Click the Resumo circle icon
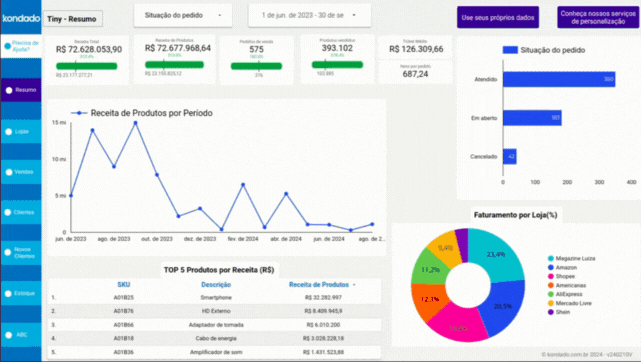This screenshot has height=362, width=641. click(x=9, y=90)
